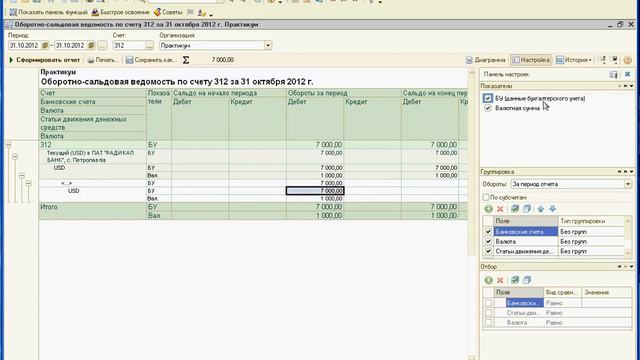Toggle Валюта grouping checkbox
The height and width of the screenshot is (360, 640).
pos(488,242)
